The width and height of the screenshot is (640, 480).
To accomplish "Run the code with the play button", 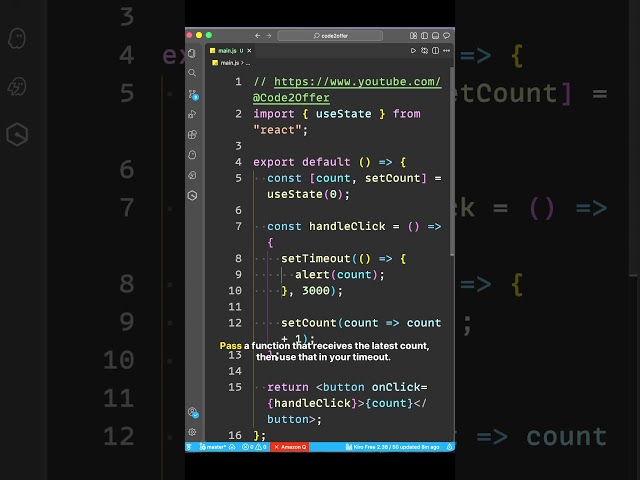I will (413, 51).
